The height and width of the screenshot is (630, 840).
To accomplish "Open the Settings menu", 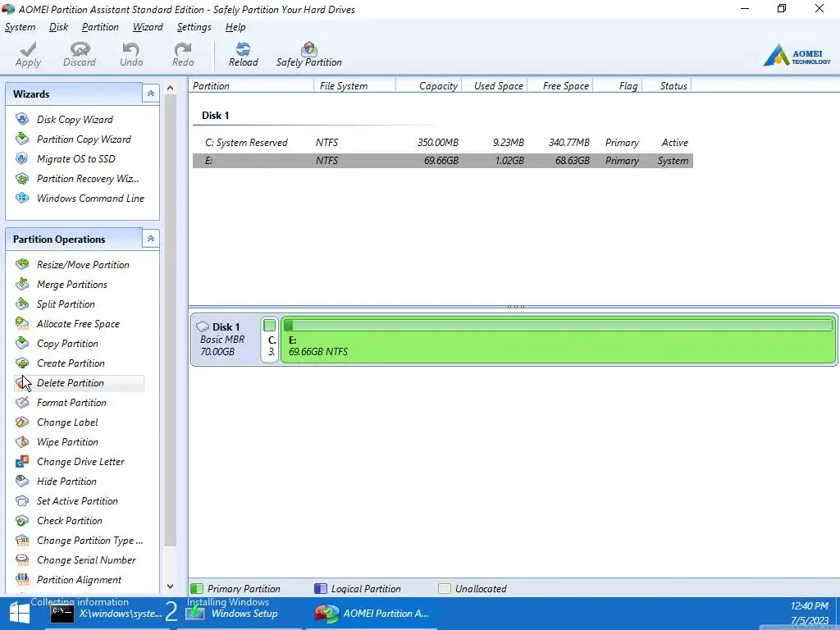I will (x=194, y=27).
